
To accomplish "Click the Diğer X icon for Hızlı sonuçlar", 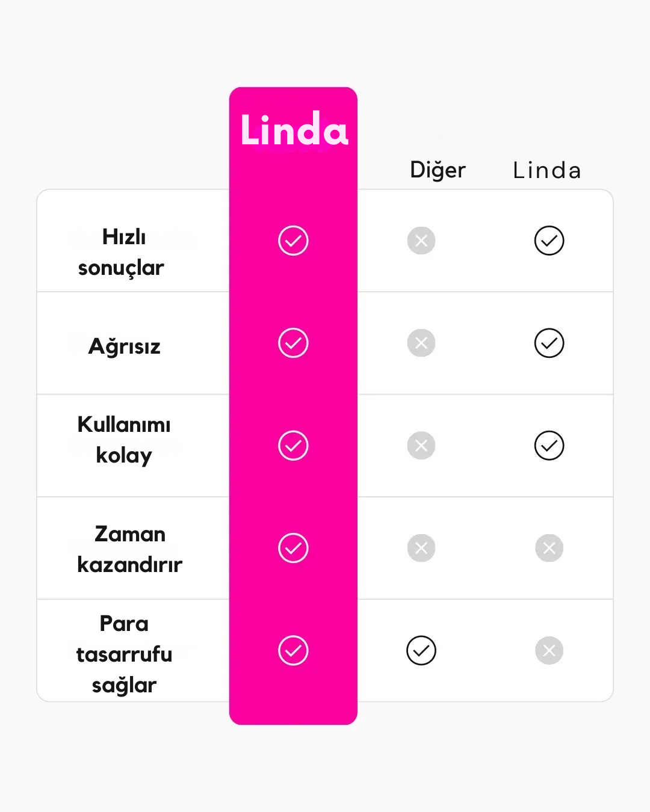I will click(x=421, y=241).
